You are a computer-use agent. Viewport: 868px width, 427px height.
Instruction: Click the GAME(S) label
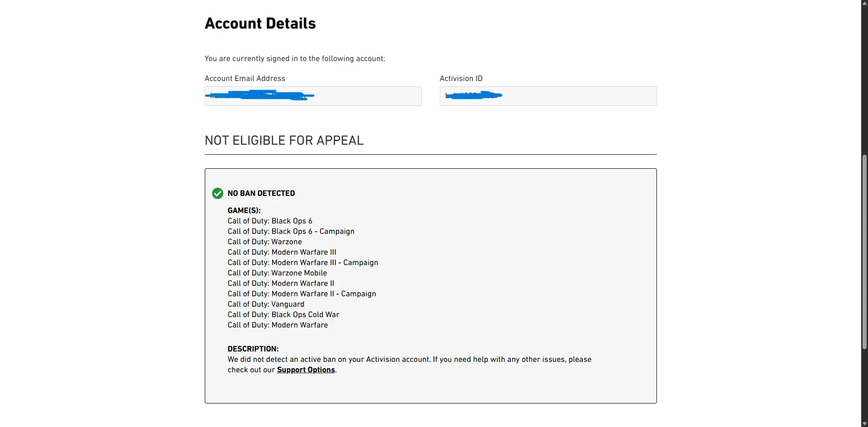tap(244, 211)
